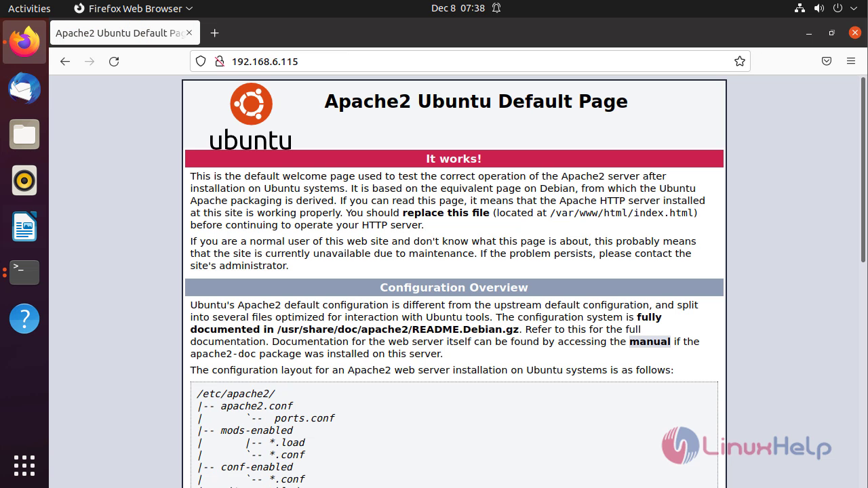Click the Ubuntu logo on the page

[x=251, y=116]
